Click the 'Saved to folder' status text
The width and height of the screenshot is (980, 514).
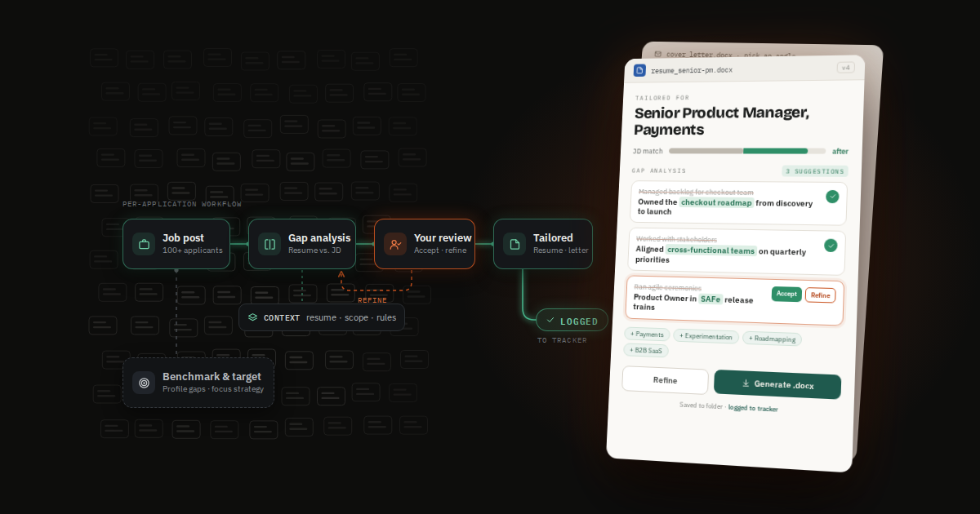click(701, 405)
